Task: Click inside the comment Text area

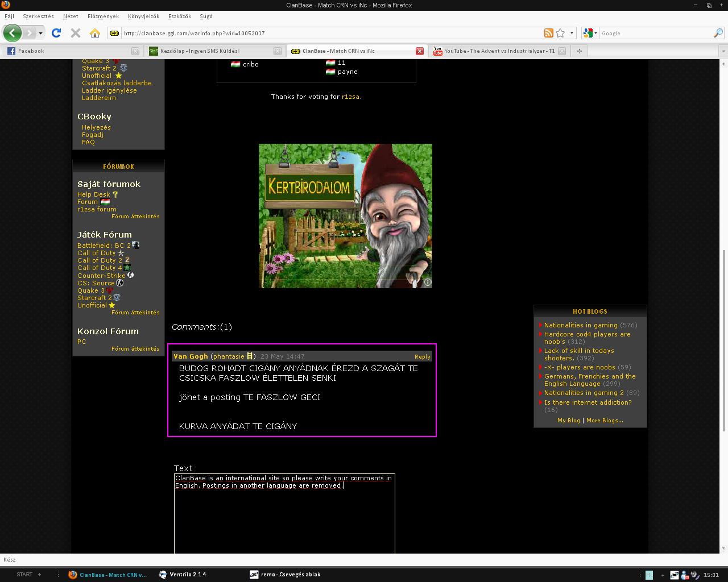Action: [284, 517]
